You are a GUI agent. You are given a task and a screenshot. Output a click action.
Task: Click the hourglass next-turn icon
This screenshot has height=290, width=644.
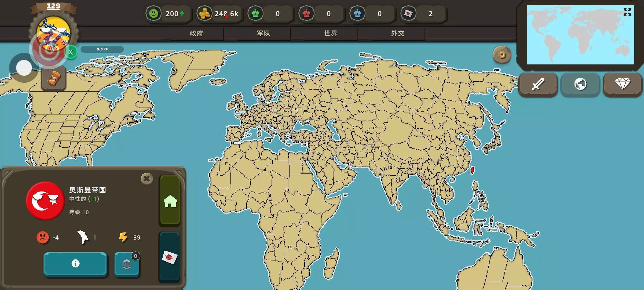[x=54, y=79]
